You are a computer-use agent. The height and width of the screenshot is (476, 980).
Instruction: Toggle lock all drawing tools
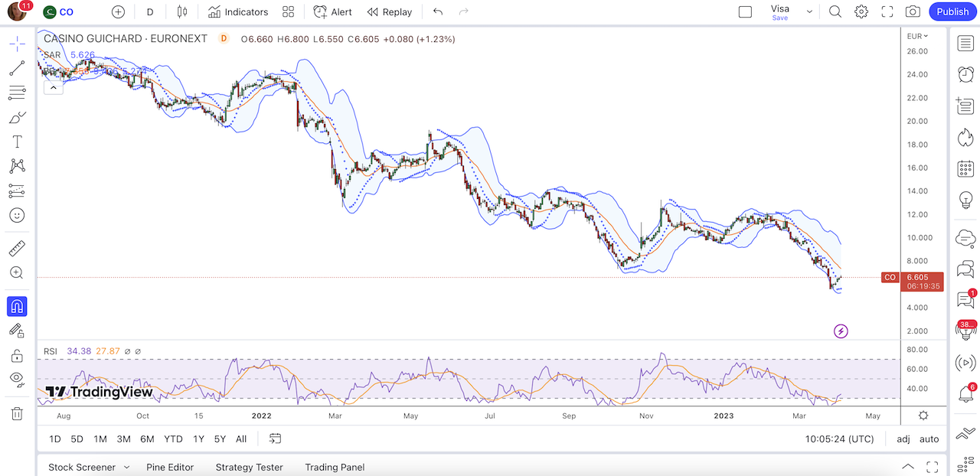[x=17, y=355]
